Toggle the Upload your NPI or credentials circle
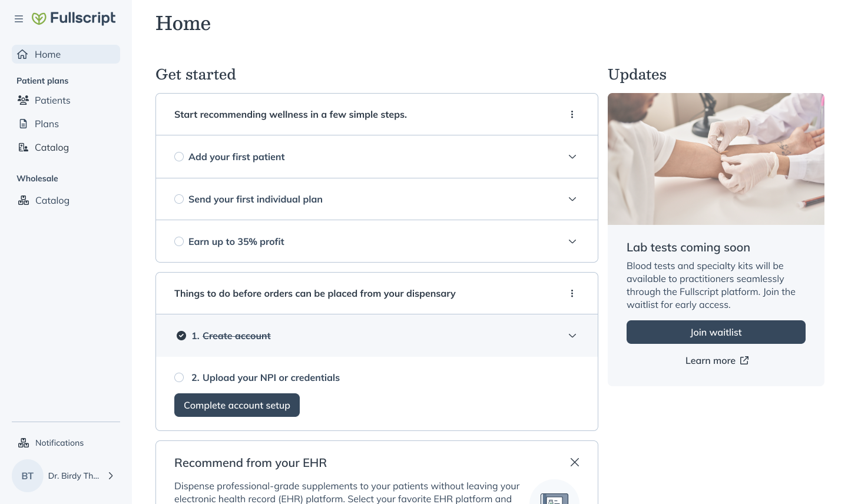The width and height of the screenshot is (848, 504). (179, 377)
